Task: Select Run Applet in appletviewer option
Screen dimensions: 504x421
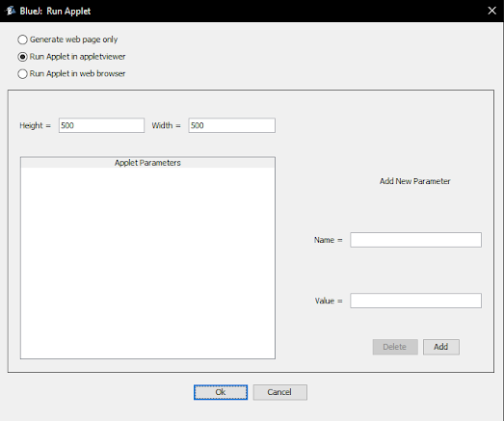Action: coord(71,57)
